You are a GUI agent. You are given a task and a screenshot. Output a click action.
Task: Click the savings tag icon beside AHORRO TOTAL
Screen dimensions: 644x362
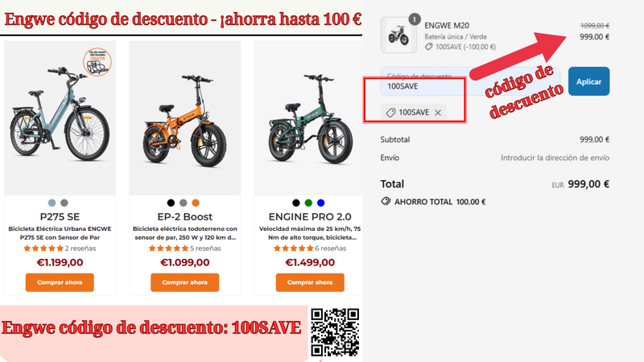[386, 202]
